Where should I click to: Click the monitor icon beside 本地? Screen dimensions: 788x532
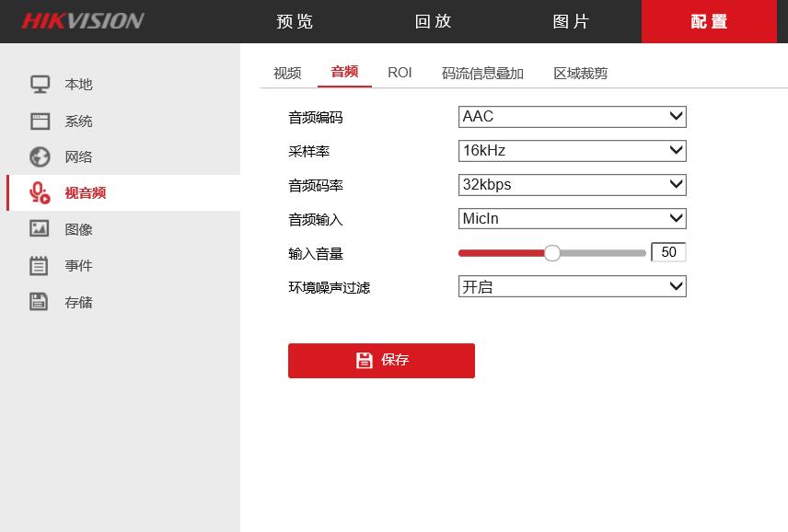tap(40, 85)
